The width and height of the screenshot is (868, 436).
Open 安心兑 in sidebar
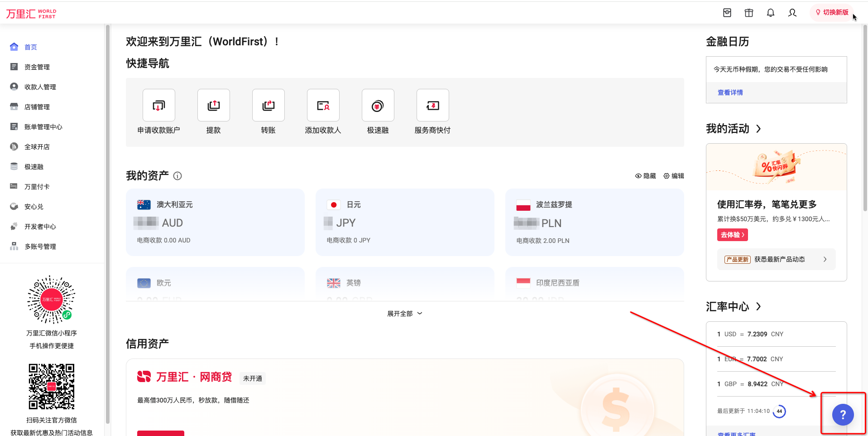tap(34, 207)
